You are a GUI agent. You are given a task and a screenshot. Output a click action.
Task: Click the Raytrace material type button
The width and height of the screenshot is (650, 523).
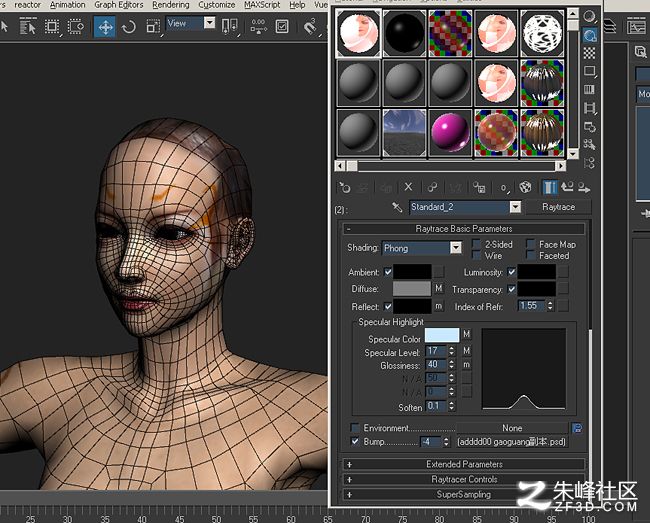point(558,207)
